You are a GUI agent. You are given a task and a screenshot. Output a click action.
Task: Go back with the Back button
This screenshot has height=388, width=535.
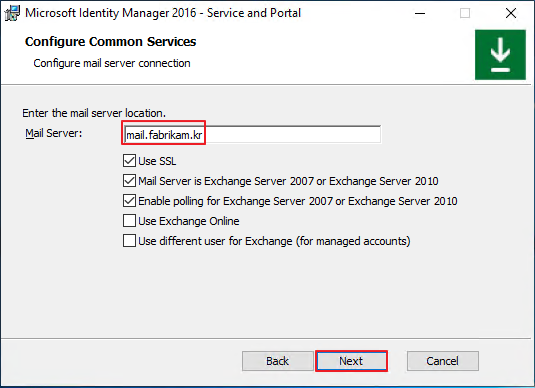(x=277, y=361)
